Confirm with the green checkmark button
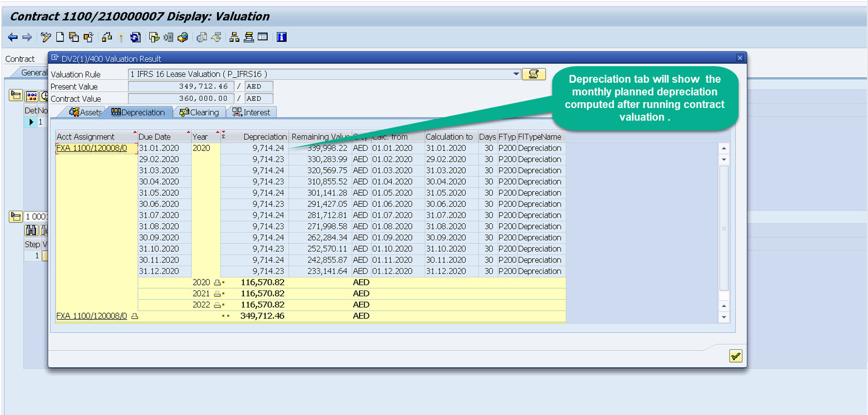The height and width of the screenshot is (415, 868). point(736,356)
